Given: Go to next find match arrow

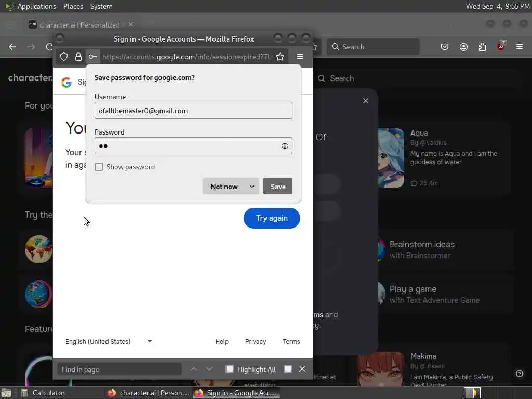Looking at the screenshot, I should (x=209, y=369).
